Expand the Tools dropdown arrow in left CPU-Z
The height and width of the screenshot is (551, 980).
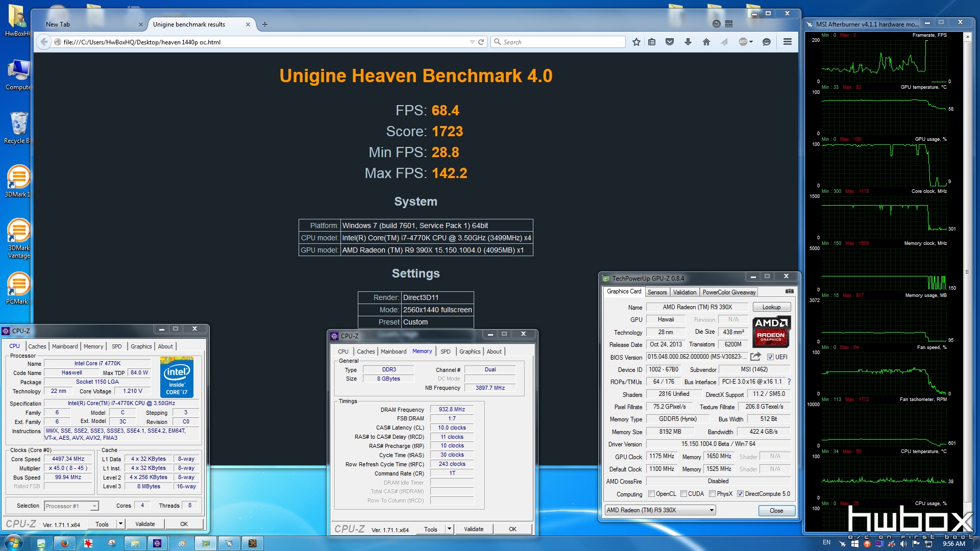[x=120, y=524]
